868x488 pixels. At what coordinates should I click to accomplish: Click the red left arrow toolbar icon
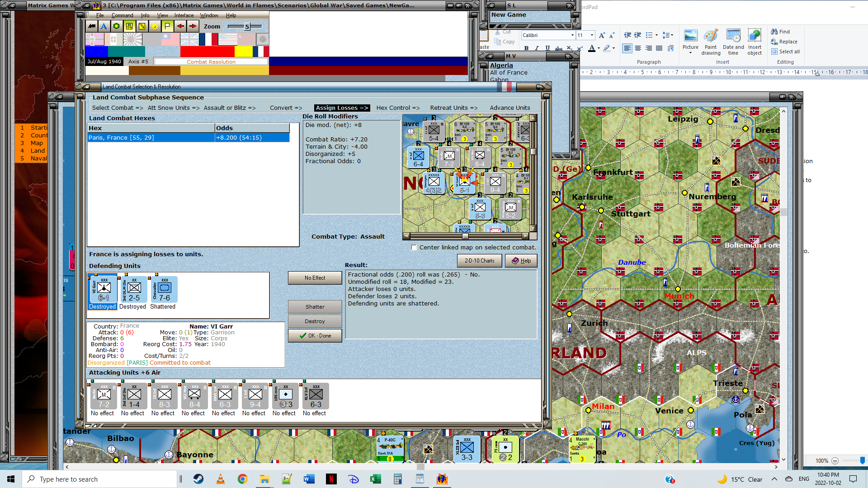coord(180,26)
